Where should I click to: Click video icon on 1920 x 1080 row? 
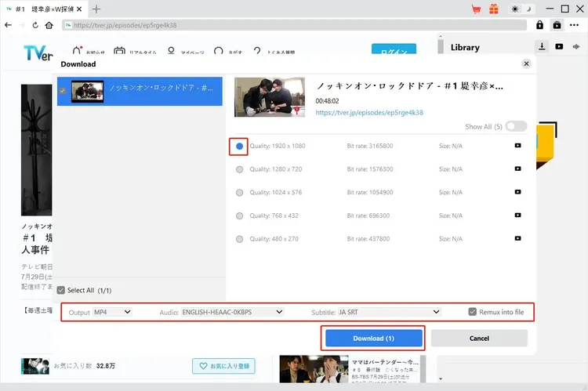tap(517, 146)
